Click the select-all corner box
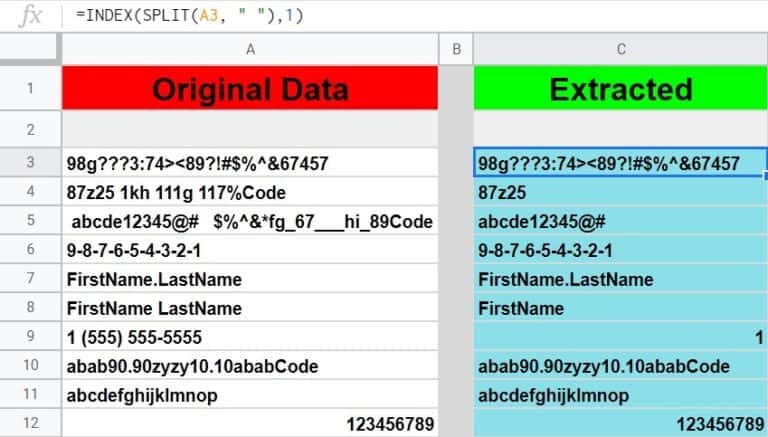Screen dimensions: 768x437 pos(29,48)
